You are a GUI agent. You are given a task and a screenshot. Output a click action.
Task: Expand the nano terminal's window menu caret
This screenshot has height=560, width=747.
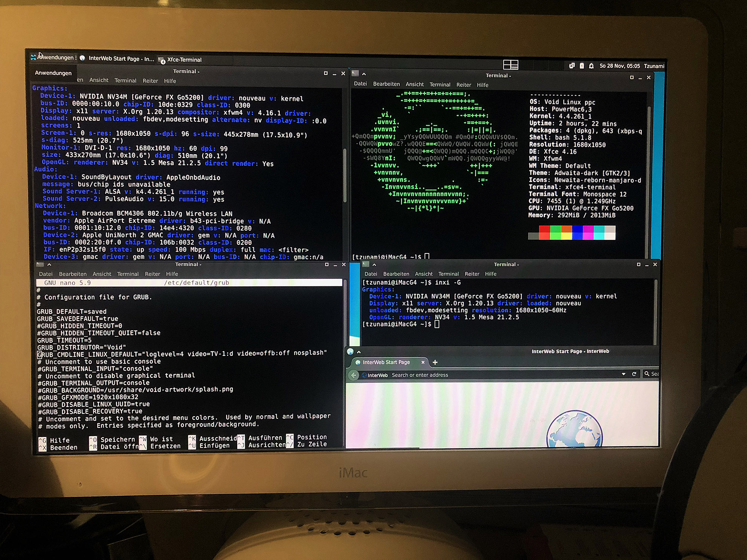tap(49, 264)
